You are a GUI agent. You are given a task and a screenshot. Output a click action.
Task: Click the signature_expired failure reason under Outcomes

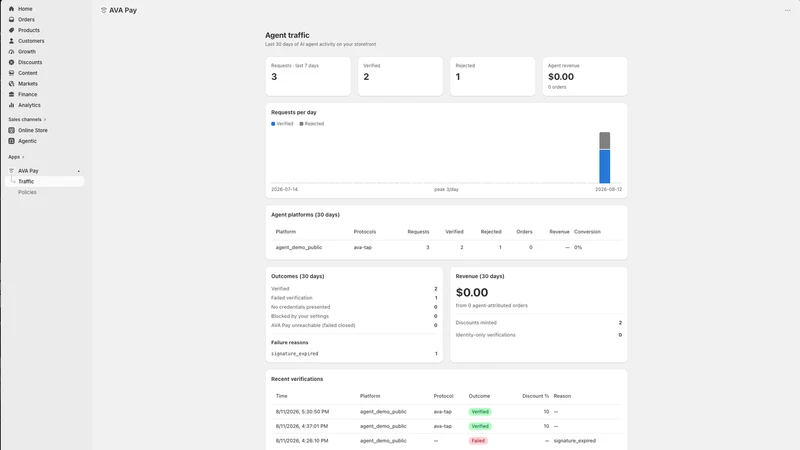pyautogui.click(x=294, y=354)
